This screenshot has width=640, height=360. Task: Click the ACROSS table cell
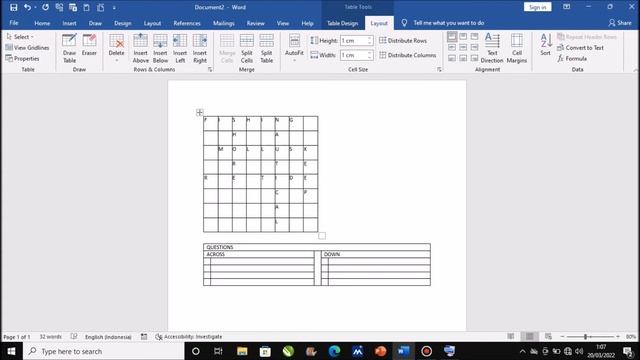(x=259, y=254)
